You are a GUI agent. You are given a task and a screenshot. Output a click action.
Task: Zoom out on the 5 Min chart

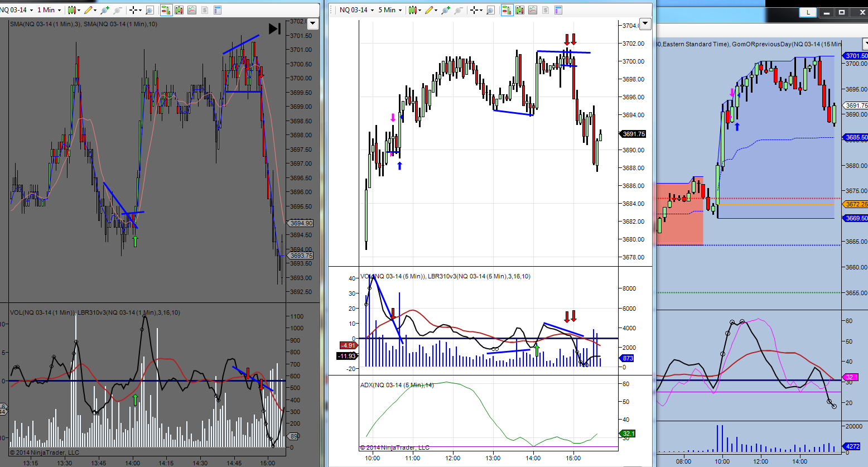459,10
